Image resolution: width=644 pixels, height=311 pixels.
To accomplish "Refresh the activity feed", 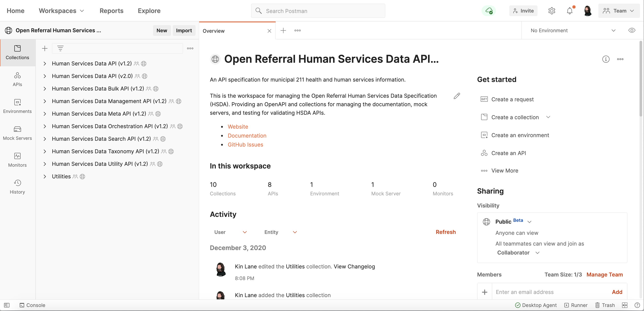I will coord(446,232).
